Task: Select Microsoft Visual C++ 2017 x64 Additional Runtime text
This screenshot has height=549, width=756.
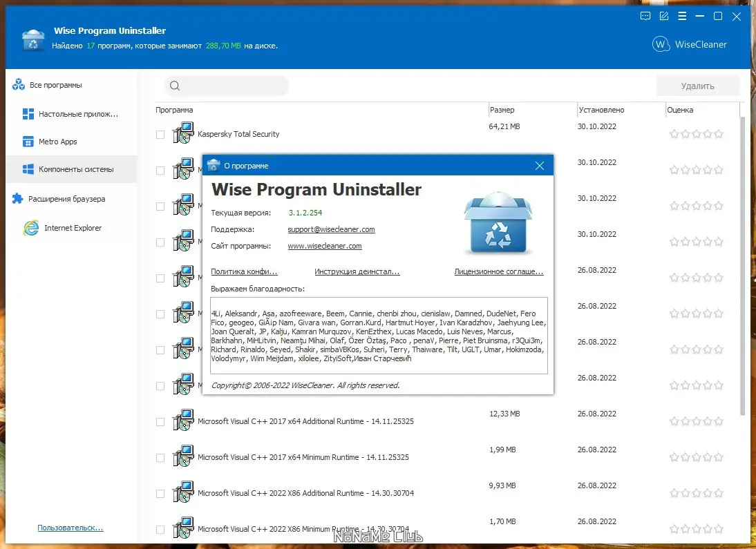Action: click(x=305, y=421)
